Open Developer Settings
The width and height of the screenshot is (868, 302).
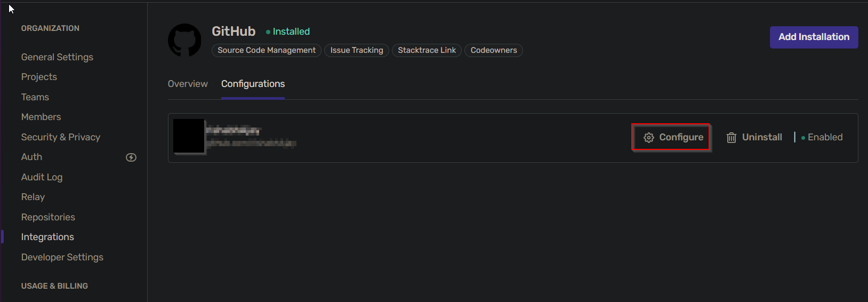pyautogui.click(x=62, y=257)
